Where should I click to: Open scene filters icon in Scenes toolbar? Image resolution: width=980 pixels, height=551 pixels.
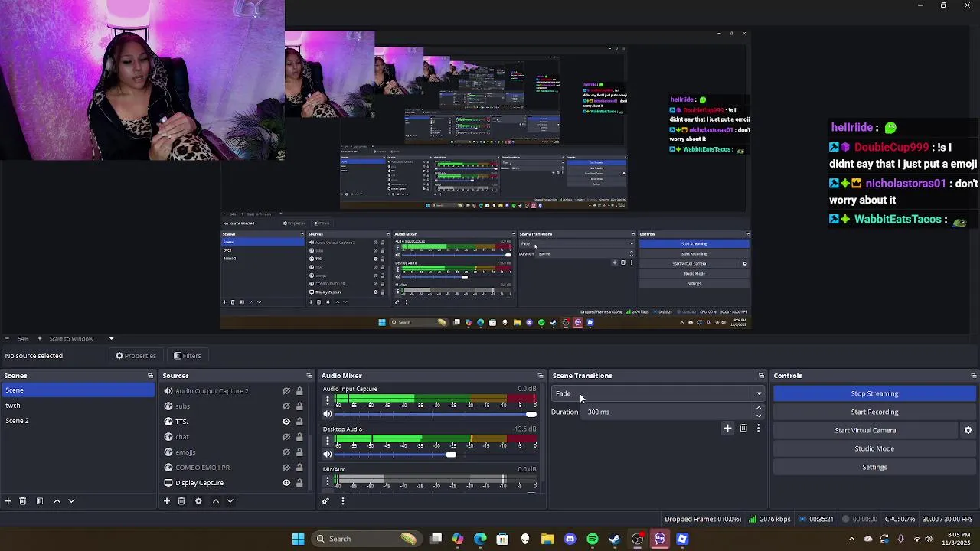point(40,501)
